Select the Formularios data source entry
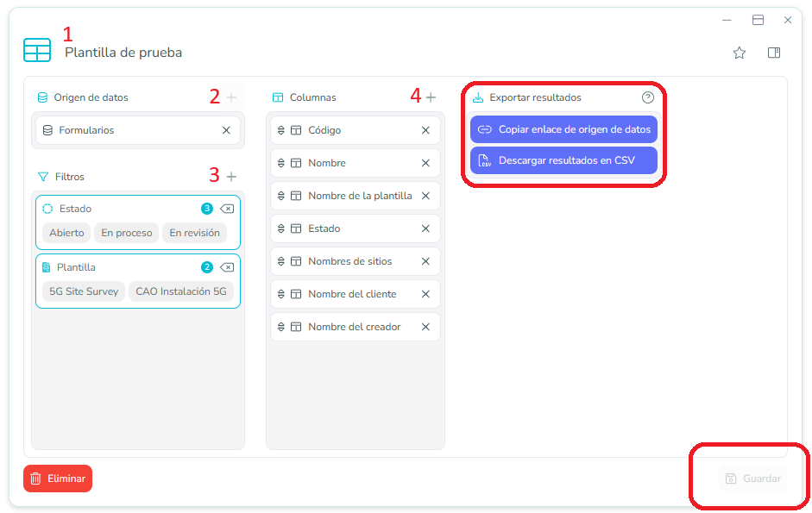Image resolution: width=812 pixels, height=513 pixels. click(x=138, y=130)
